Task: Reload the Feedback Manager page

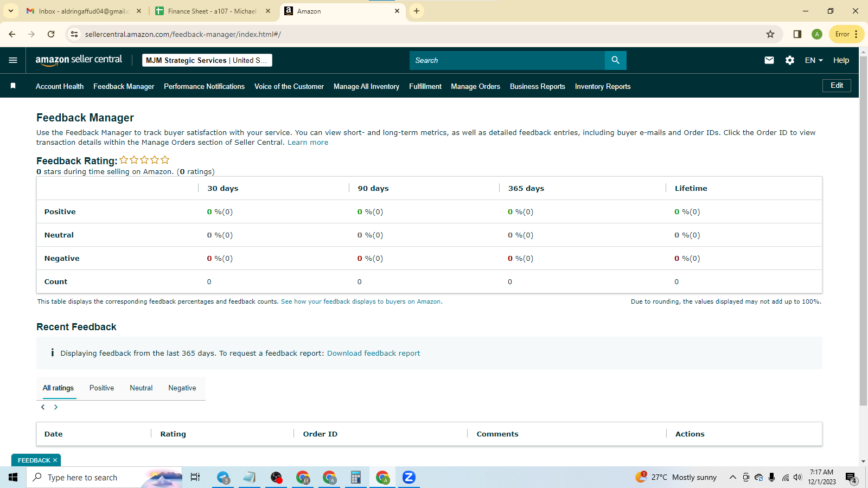Action: pyautogui.click(x=51, y=34)
